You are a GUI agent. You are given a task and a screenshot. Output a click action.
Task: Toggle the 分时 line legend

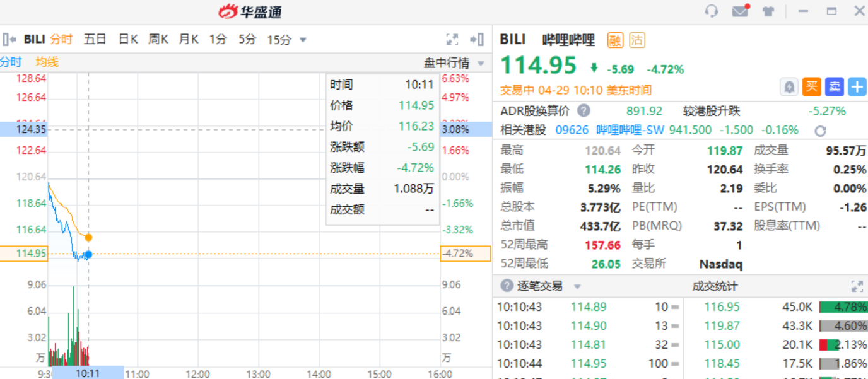click(11, 62)
